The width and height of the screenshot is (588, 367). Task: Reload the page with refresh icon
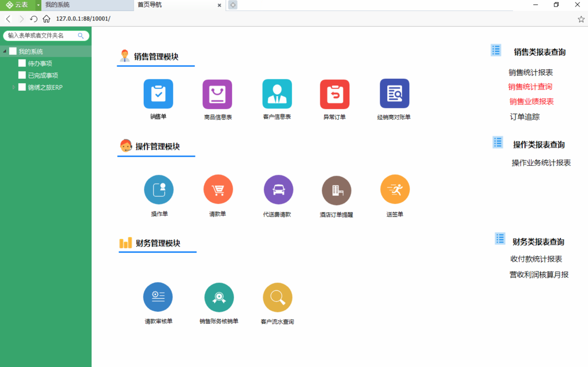[34, 19]
